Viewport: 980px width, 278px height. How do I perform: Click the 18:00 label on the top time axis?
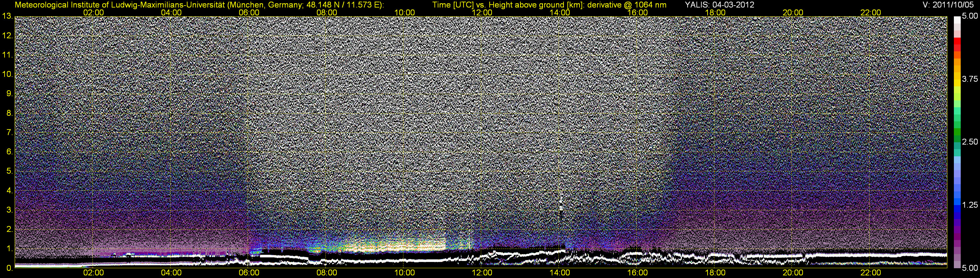715,12
